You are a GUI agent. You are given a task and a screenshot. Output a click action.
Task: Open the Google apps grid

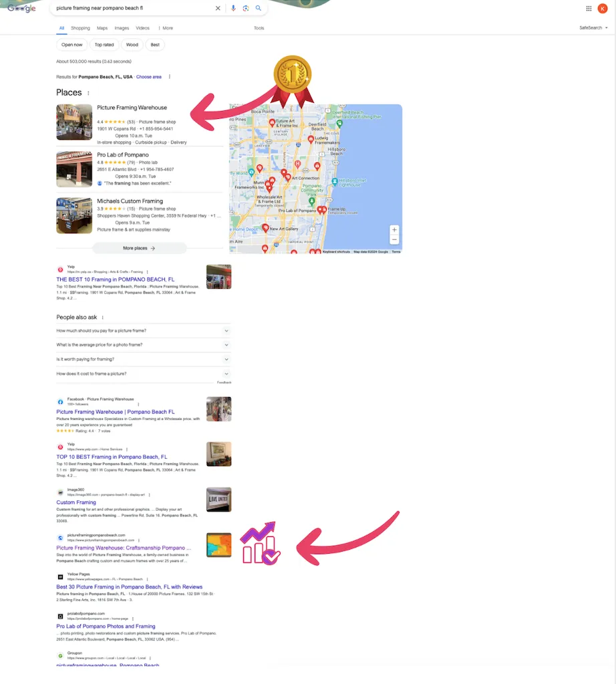(589, 8)
